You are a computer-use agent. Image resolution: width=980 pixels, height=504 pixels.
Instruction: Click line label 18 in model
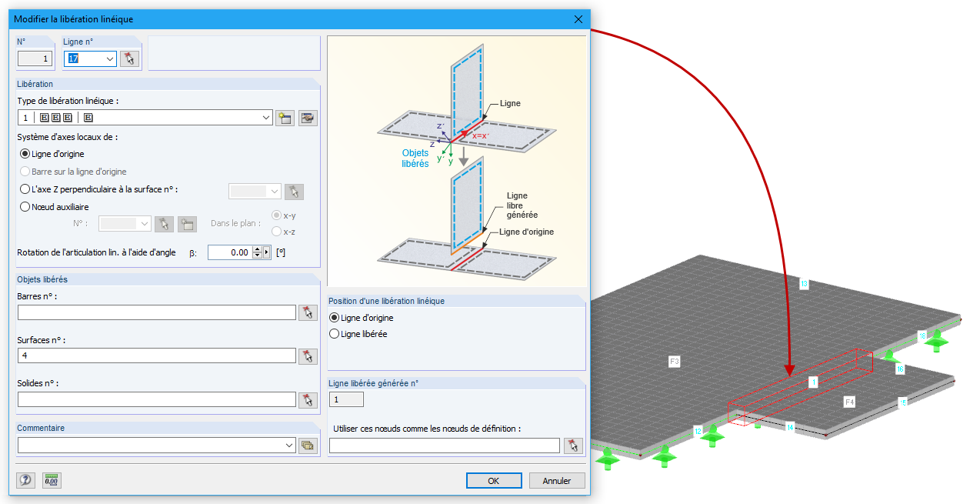click(x=922, y=335)
